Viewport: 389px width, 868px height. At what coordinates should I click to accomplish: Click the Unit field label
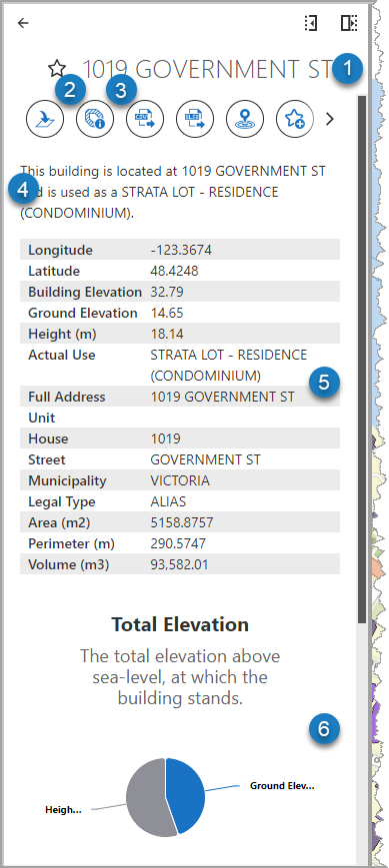pyautogui.click(x=42, y=418)
